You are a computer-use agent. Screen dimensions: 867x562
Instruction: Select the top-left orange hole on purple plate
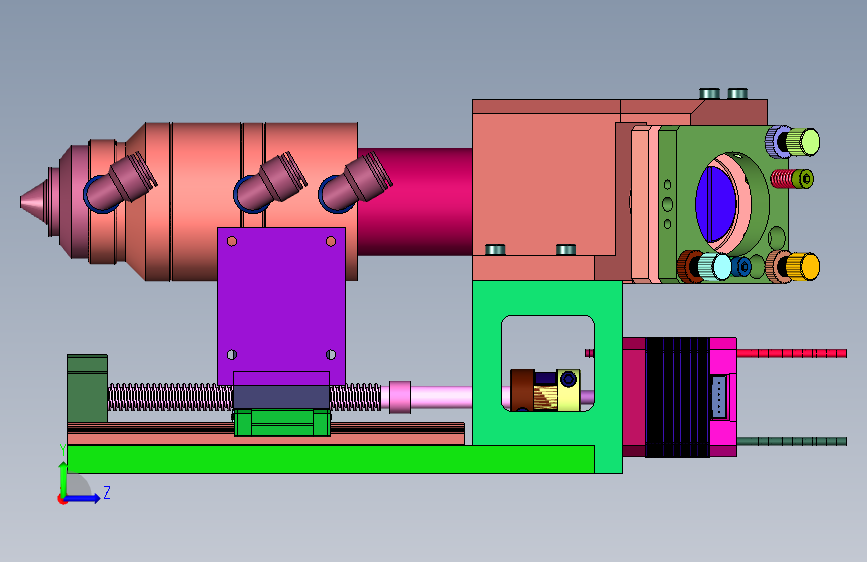coord(232,241)
